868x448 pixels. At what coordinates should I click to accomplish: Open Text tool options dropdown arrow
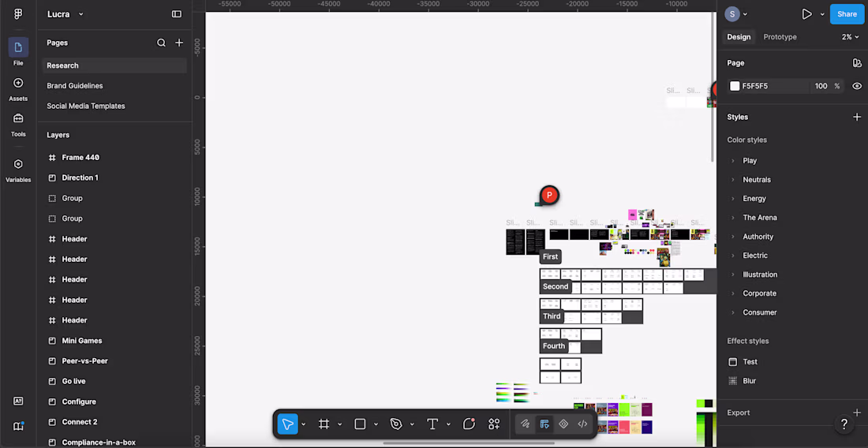pyautogui.click(x=448, y=424)
